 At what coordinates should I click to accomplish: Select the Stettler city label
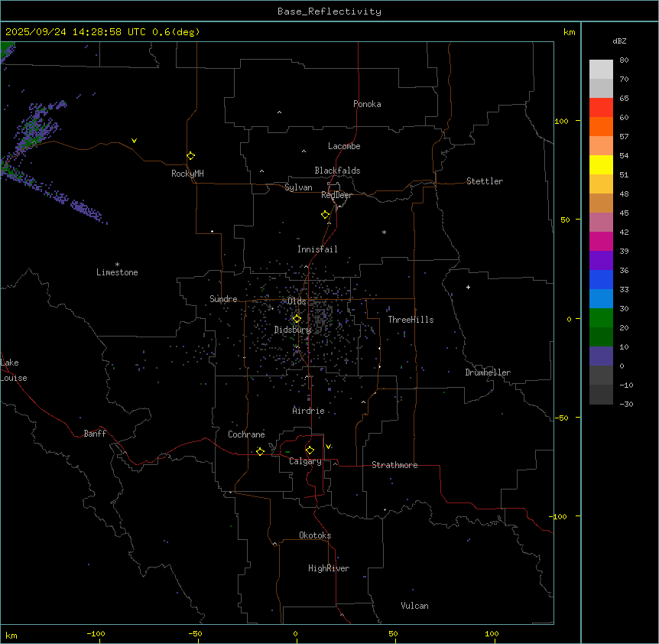pos(485,181)
